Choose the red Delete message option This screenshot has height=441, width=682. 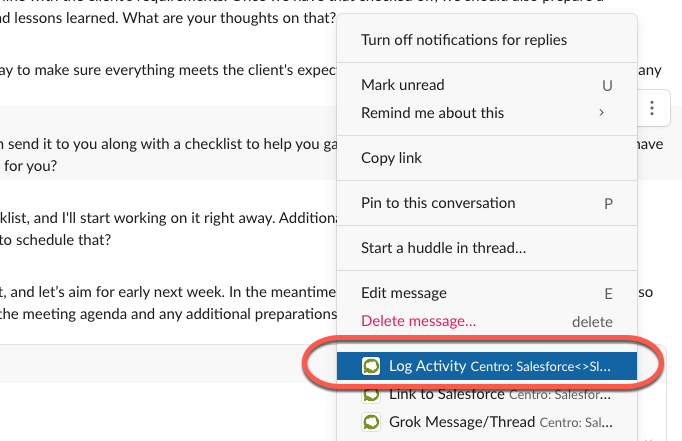point(418,321)
